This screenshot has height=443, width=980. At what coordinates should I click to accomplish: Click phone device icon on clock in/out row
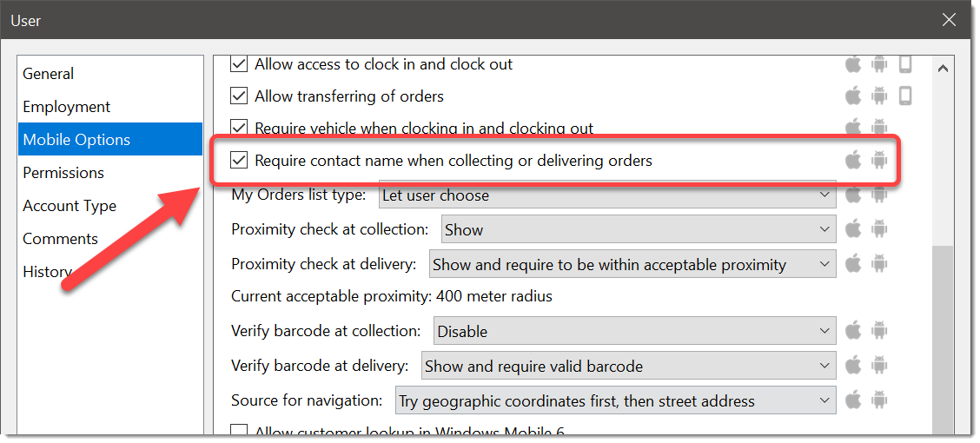905,63
